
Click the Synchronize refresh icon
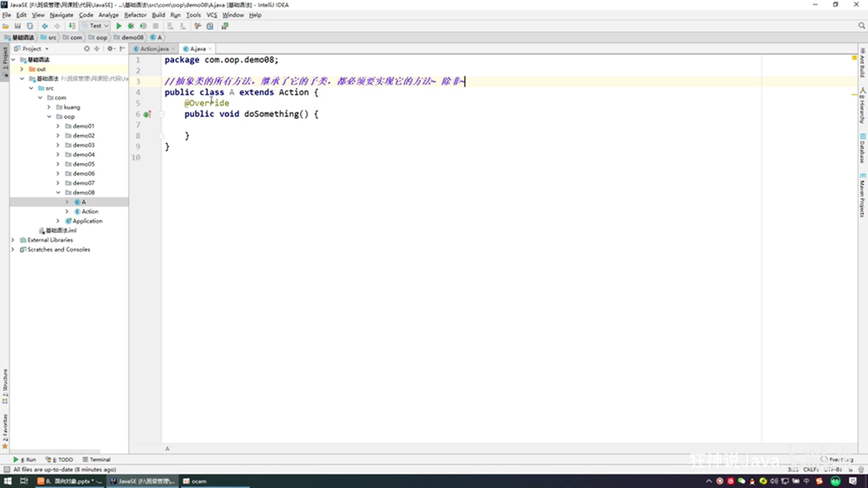pos(30,26)
